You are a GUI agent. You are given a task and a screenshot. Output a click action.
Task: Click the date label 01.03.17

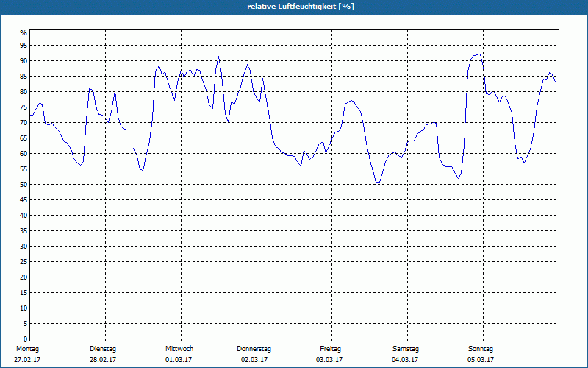(179, 360)
